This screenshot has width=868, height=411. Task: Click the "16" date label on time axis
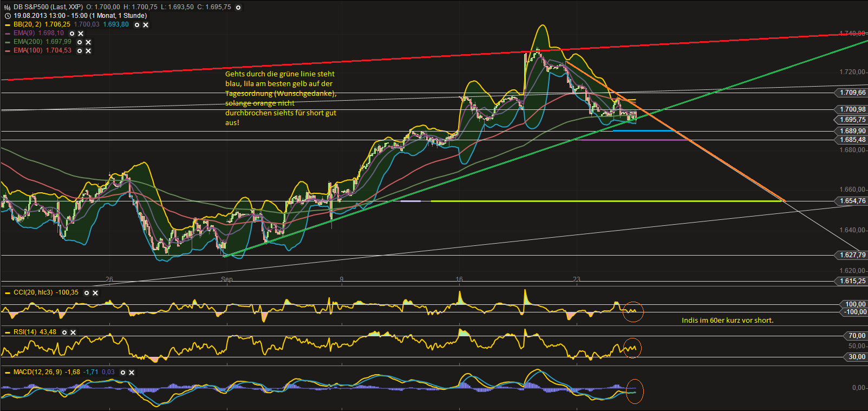(459, 279)
